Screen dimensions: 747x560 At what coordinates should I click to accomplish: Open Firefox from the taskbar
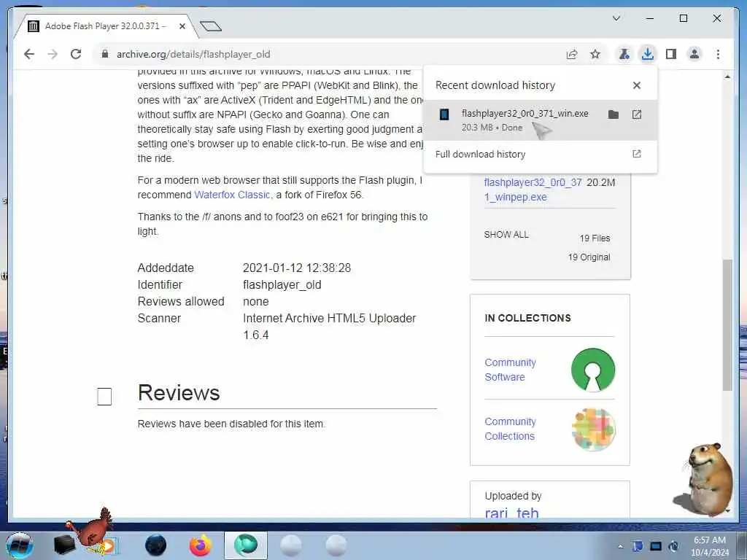click(201, 545)
